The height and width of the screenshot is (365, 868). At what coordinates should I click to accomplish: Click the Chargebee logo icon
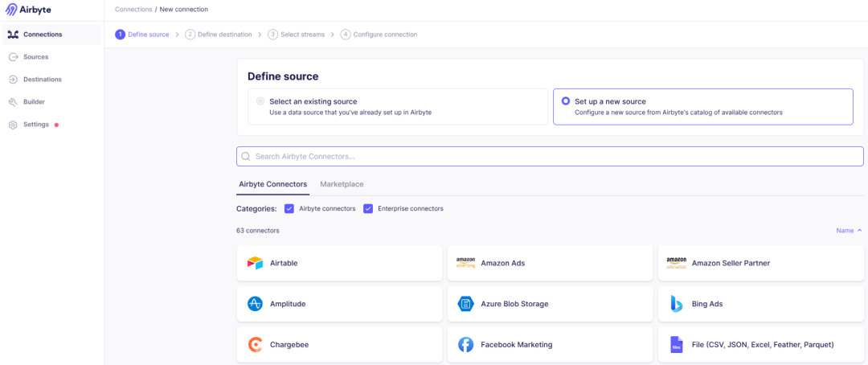[x=256, y=345]
